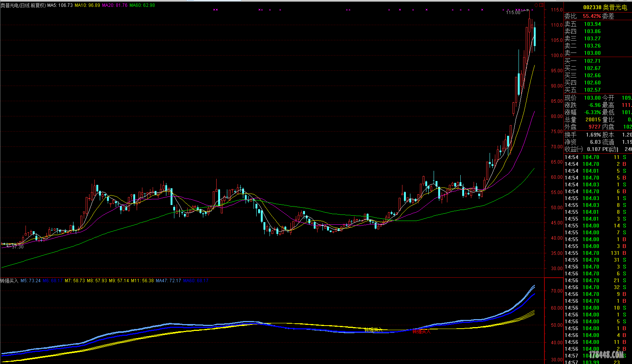The image size is (632, 364).
Task: Select the yellow MA10 indicator label
Action: click(x=87, y=5)
